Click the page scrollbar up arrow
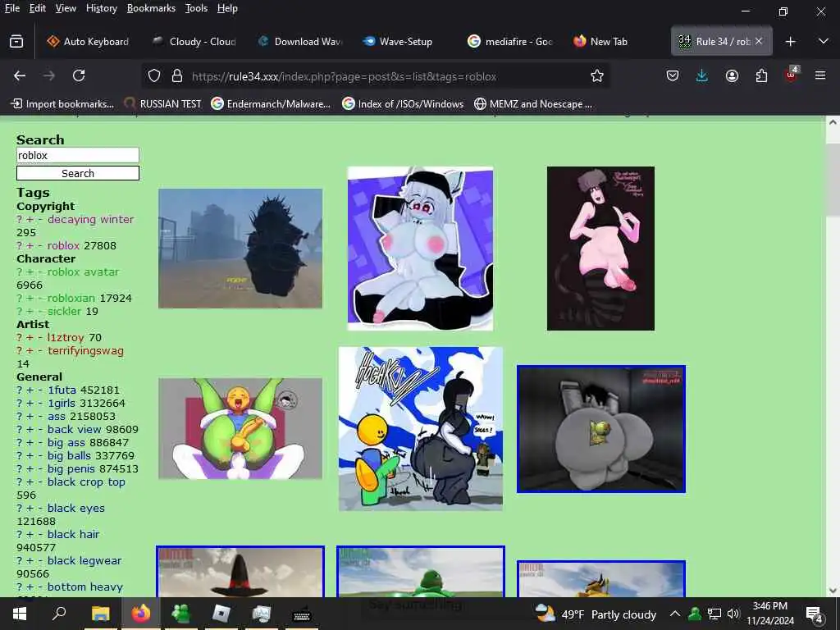The image size is (840, 630). tap(833, 122)
